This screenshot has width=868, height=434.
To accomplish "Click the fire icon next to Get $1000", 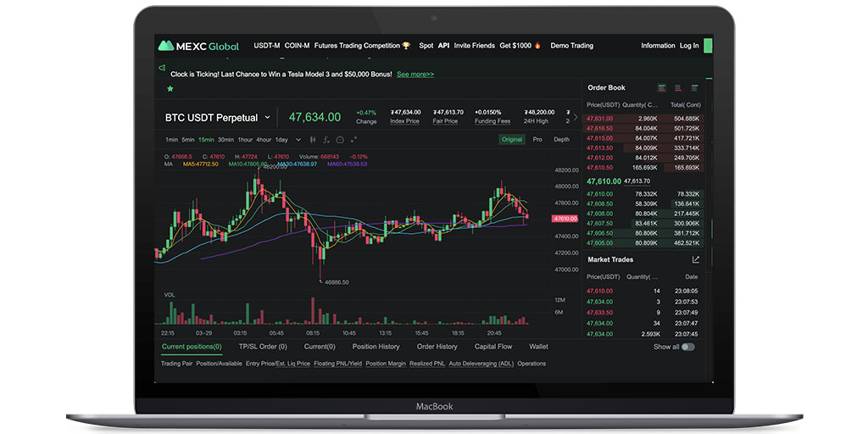I will (537, 46).
